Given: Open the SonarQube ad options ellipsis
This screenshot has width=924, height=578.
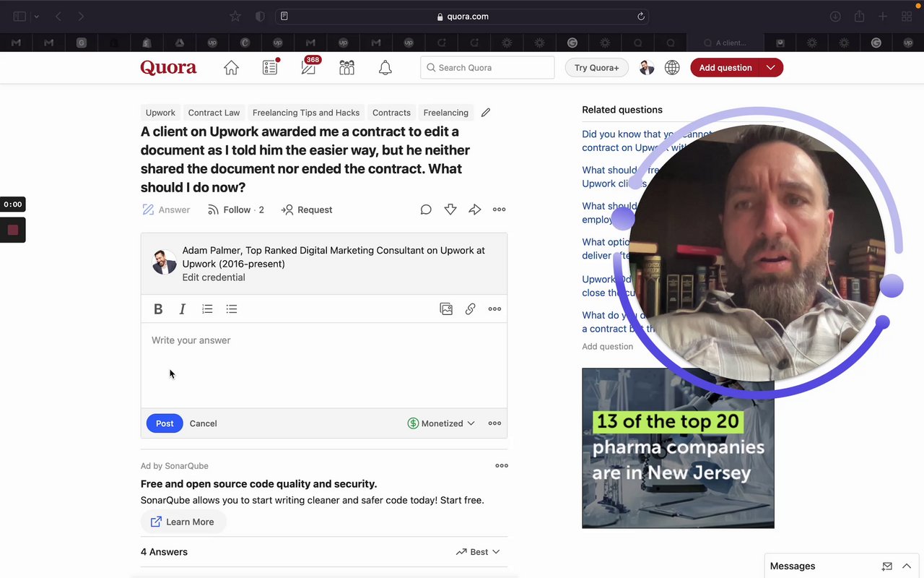Looking at the screenshot, I should pos(502,466).
